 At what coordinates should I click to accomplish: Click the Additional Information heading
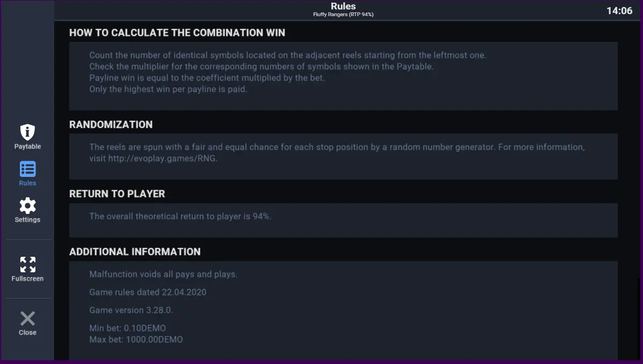[135, 251]
